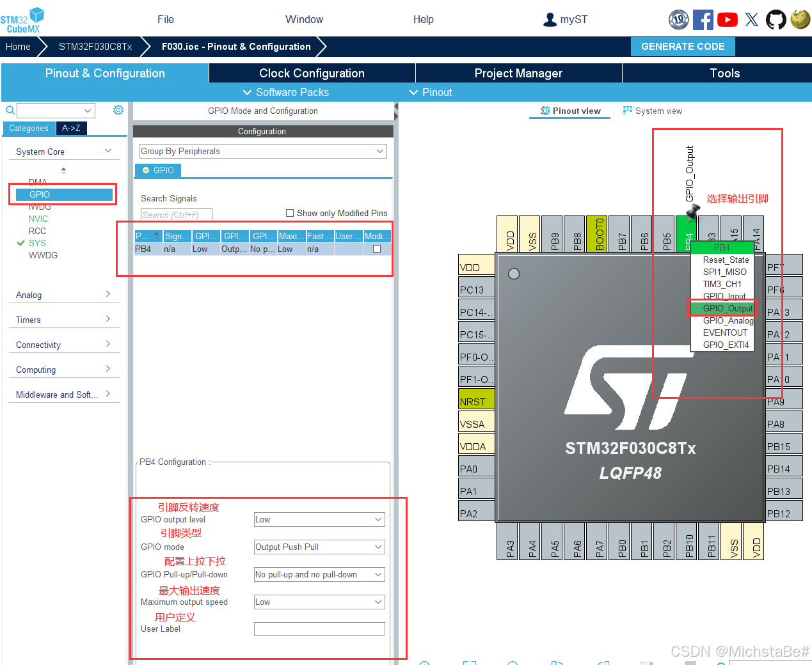Open the settings gear beside the search box
The height and width of the screenshot is (665, 812).
tap(118, 110)
